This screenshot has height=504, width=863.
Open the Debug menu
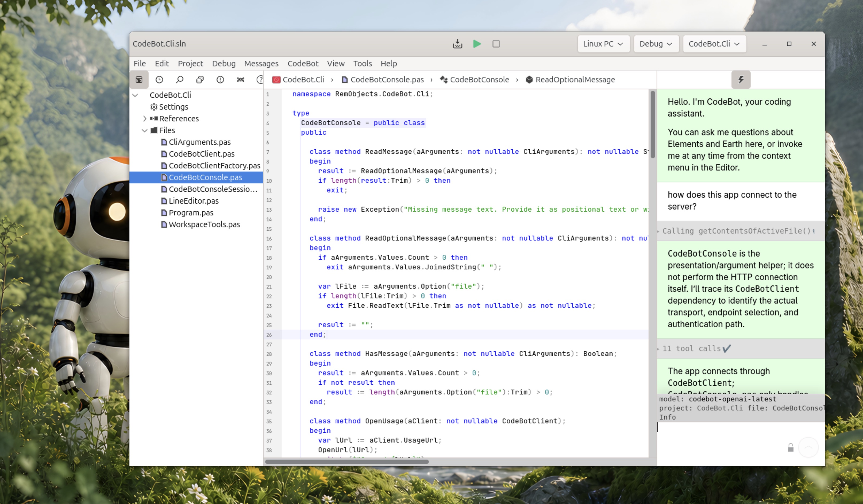[224, 63]
